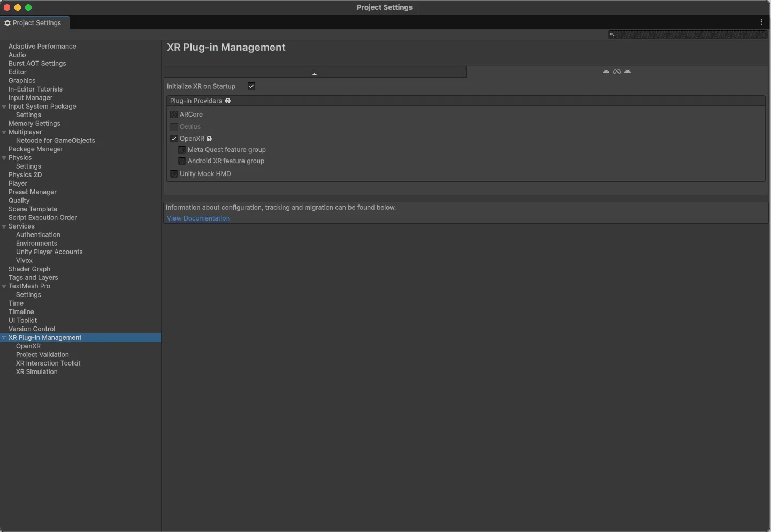771x532 pixels.
Task: Enable Meta Quest feature group
Action: 182,150
